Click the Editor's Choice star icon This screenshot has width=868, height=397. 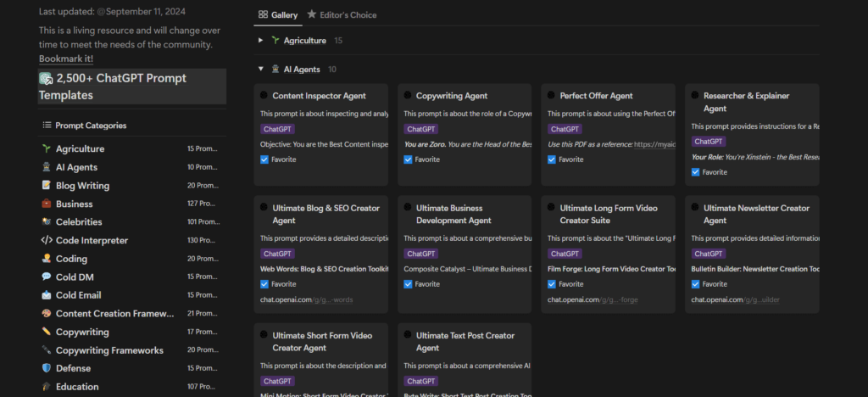coord(312,14)
